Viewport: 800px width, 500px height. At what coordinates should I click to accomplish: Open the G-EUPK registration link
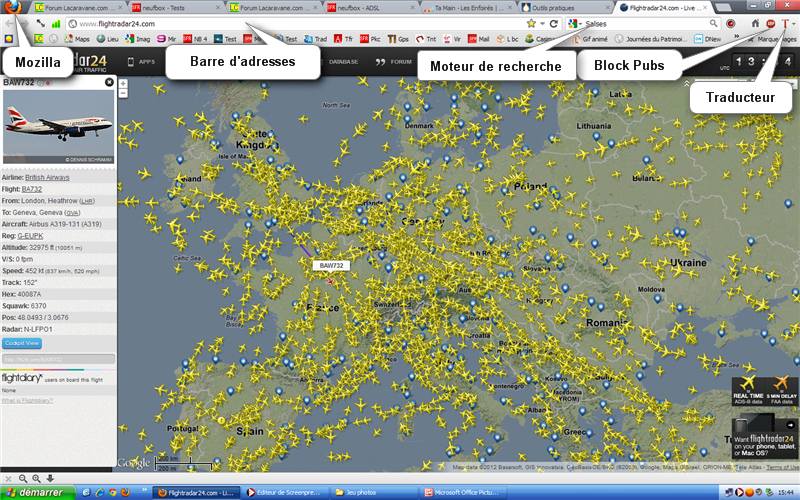[31, 236]
